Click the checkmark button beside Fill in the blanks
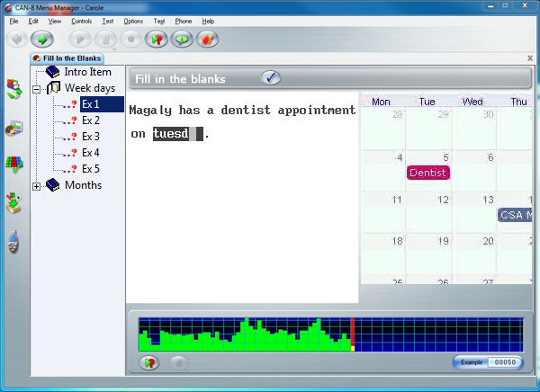The height and width of the screenshot is (392, 540). (270, 78)
